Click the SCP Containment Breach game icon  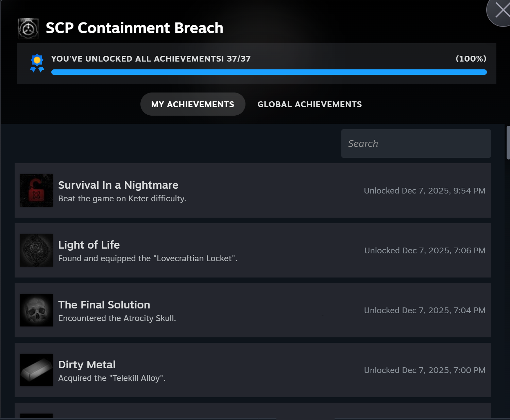point(28,28)
